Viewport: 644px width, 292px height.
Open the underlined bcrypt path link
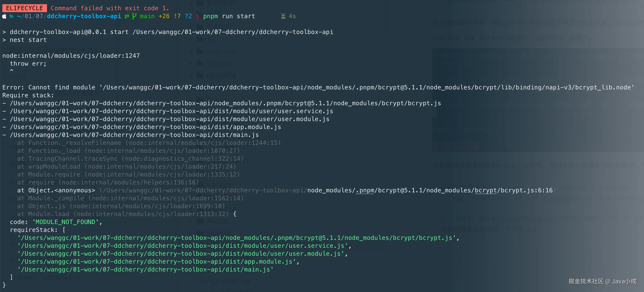(485, 190)
